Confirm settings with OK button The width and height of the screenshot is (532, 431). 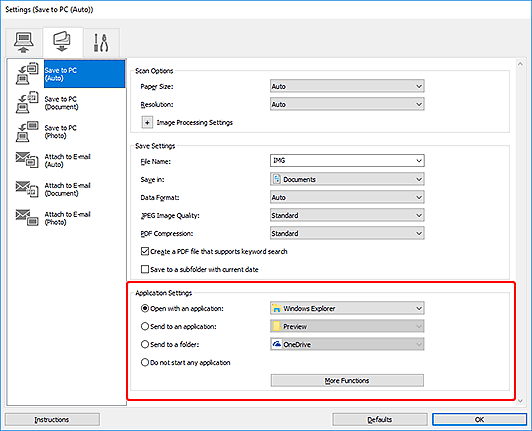point(479,419)
